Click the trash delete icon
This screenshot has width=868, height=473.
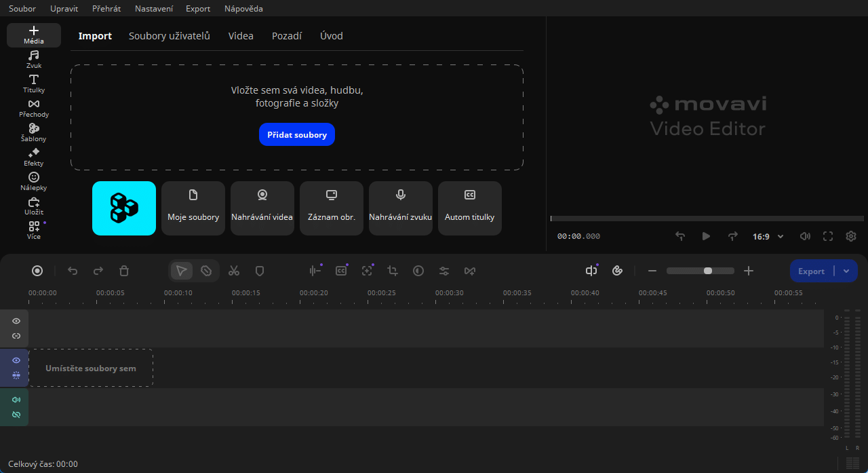click(x=124, y=271)
